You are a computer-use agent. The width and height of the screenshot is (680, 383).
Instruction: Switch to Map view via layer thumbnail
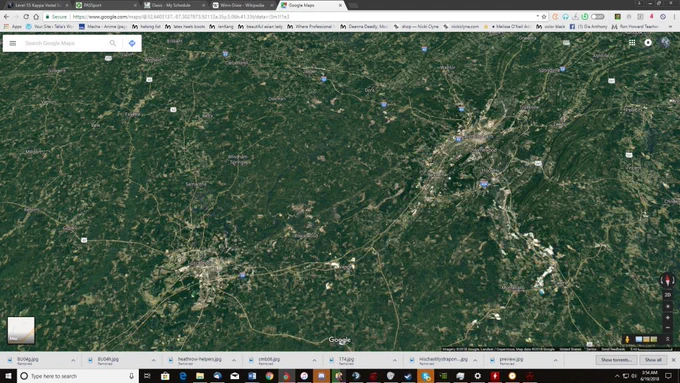pyautogui.click(x=21, y=331)
